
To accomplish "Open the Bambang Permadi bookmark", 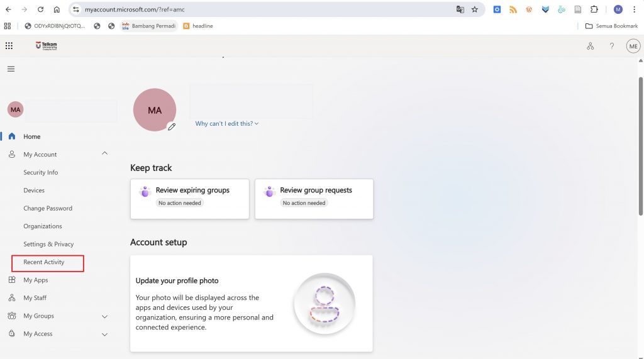I will point(148,26).
